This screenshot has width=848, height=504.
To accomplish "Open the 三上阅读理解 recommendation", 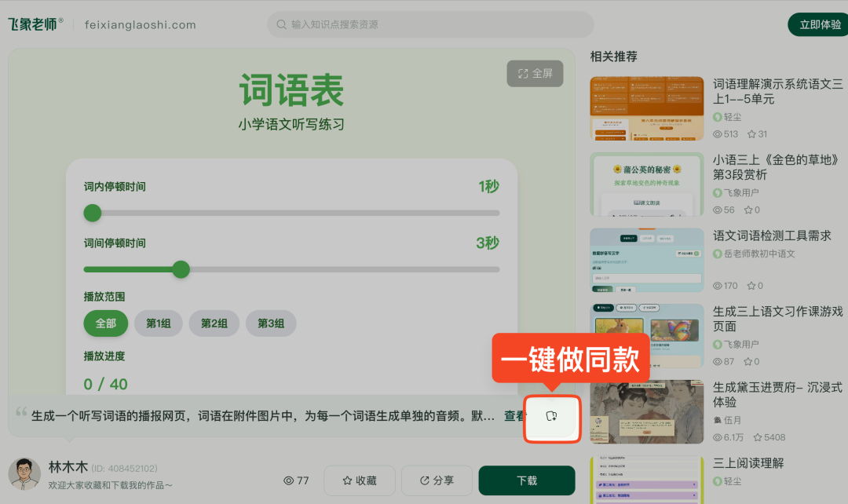I will [749, 463].
